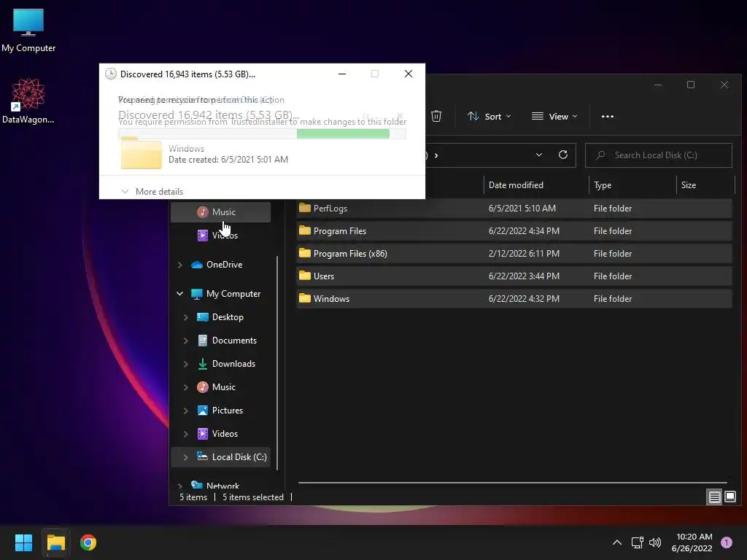Select Local Disk (C:) drive in sidebar
This screenshot has height=560, width=747.
coord(220,457)
